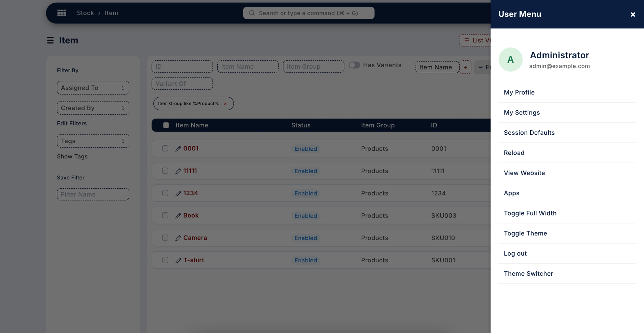Click the Filter Name input field
The width and height of the screenshot is (644, 333).
coord(93,194)
